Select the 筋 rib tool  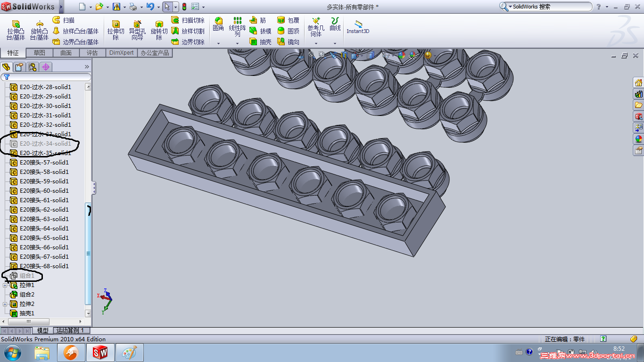[257, 20]
